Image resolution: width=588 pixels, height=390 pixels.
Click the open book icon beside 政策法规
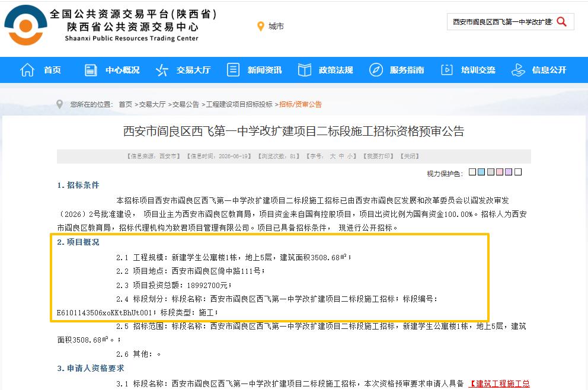[305, 70]
